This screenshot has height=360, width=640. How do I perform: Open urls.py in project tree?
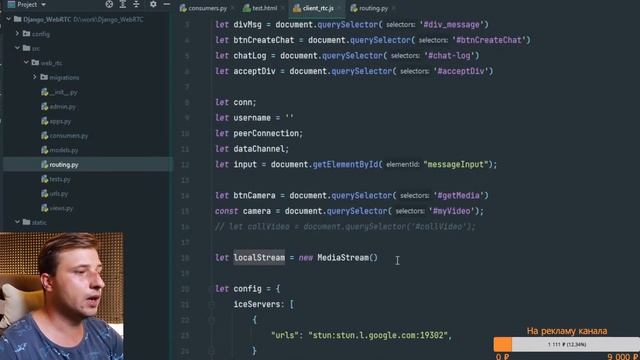pos(55,193)
